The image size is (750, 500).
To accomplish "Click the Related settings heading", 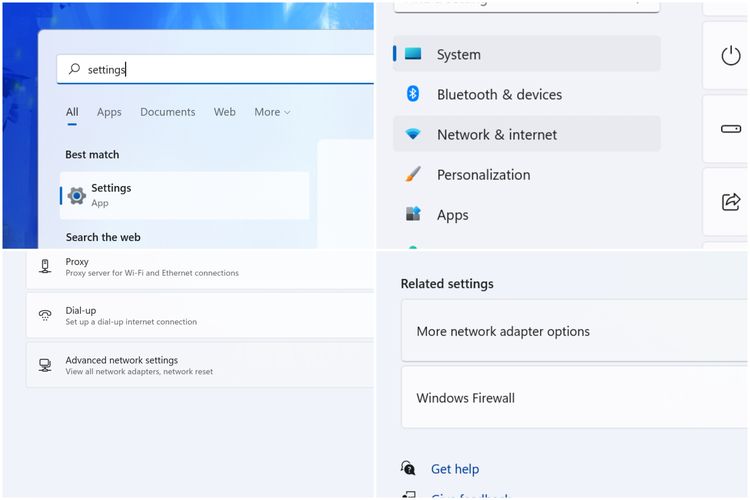I will pos(447,284).
